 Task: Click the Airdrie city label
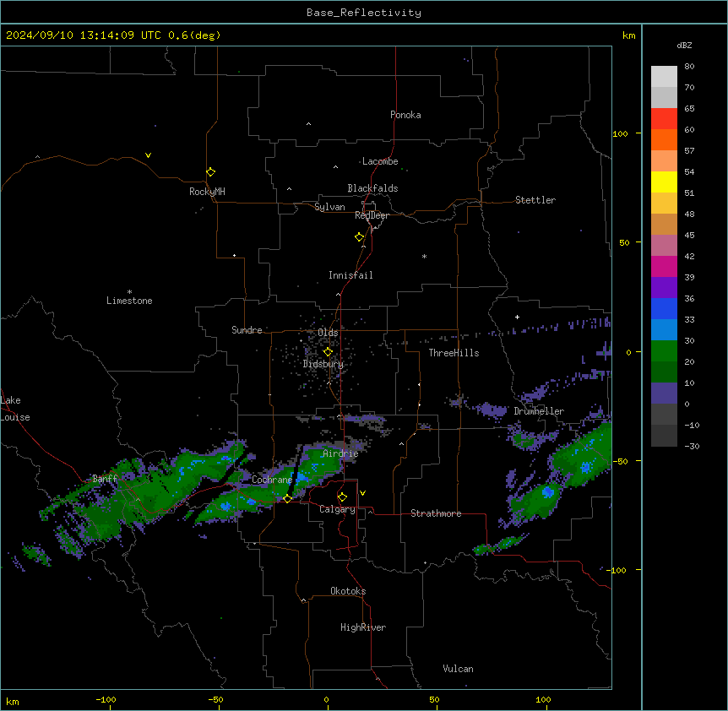tap(340, 453)
